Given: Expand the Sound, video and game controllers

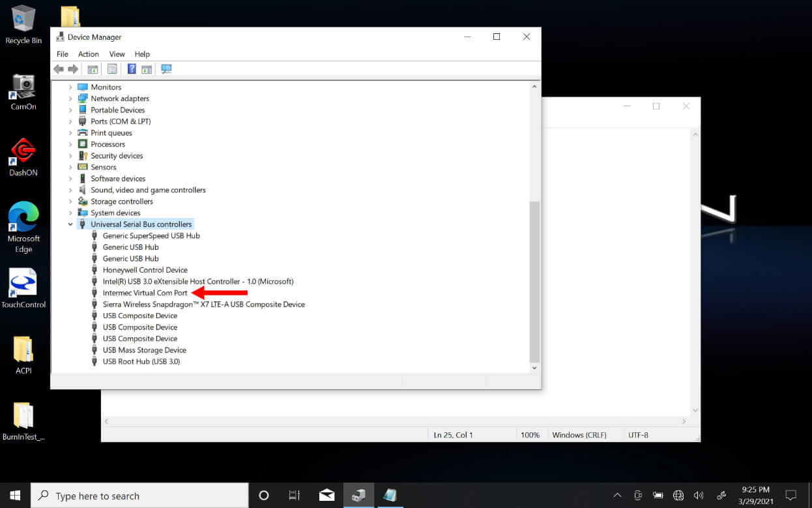Looking at the screenshot, I should coord(70,190).
